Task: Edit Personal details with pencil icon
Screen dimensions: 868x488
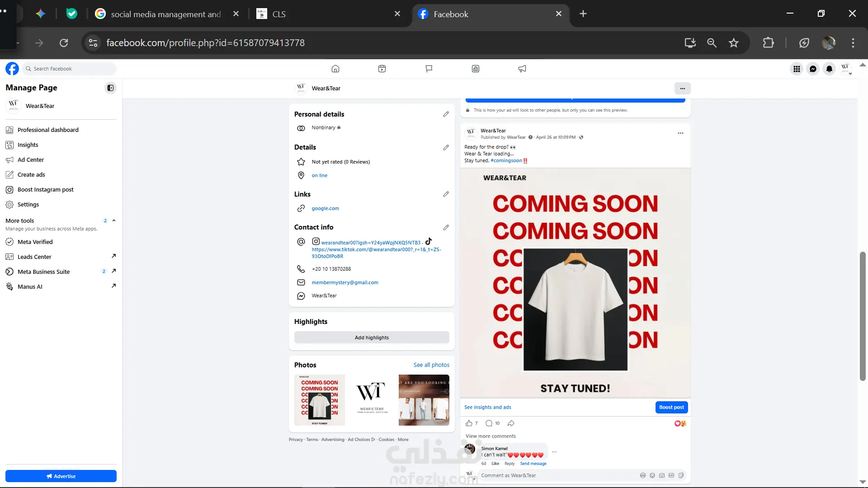Action: pos(446,114)
